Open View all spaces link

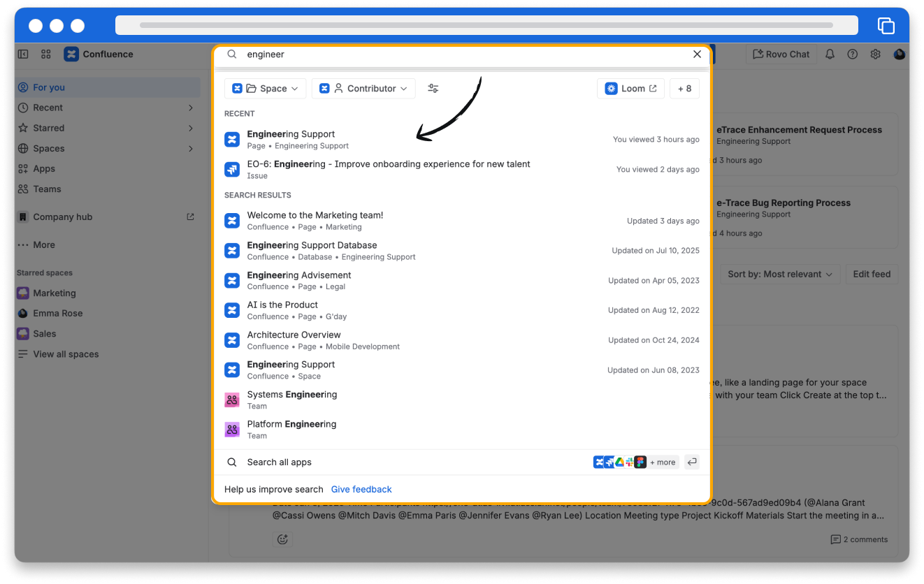66,354
